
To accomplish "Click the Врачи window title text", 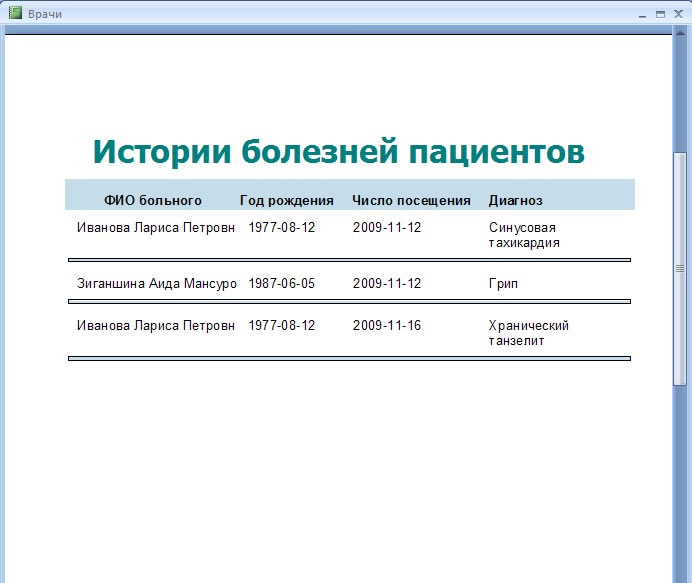I will tap(45, 14).
